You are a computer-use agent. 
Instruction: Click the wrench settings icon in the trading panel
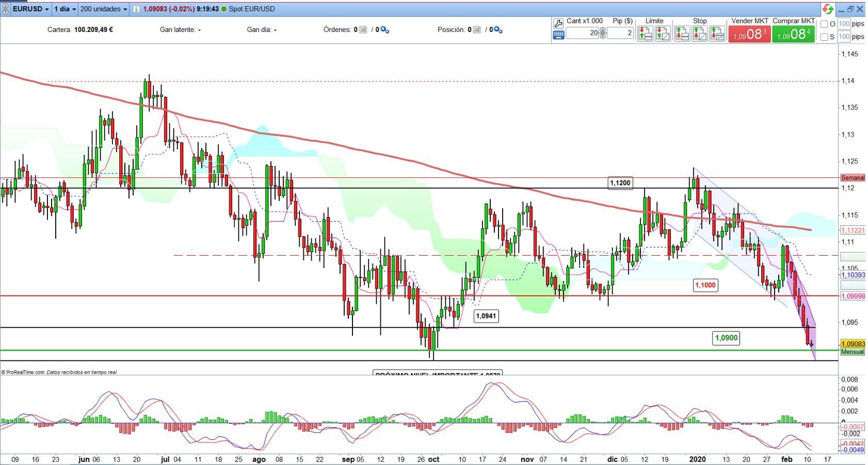(557, 23)
